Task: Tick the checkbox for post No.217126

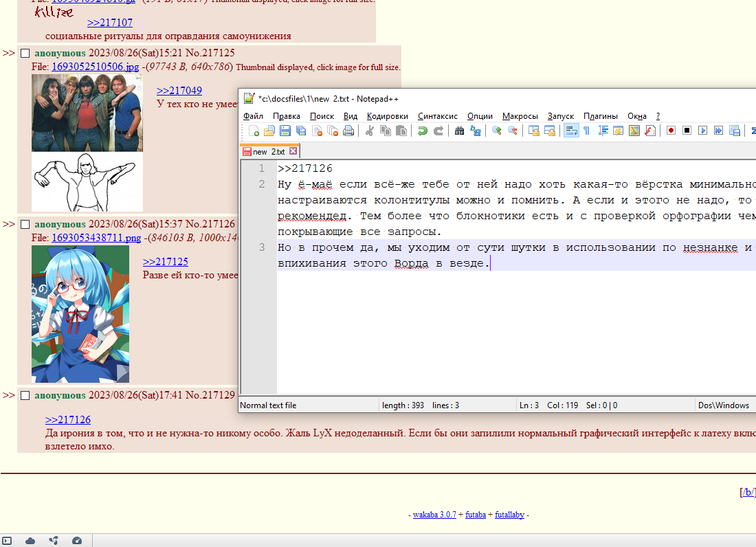Action: 25,224
